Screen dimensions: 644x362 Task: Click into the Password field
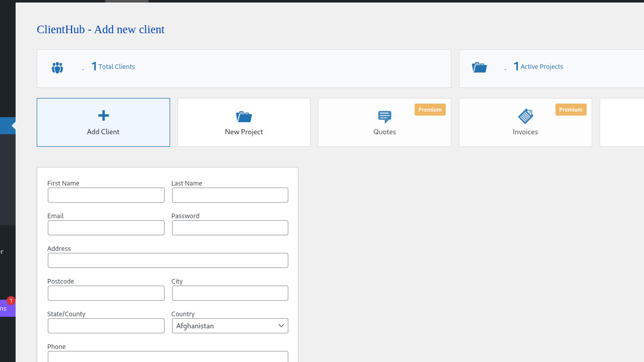click(230, 228)
